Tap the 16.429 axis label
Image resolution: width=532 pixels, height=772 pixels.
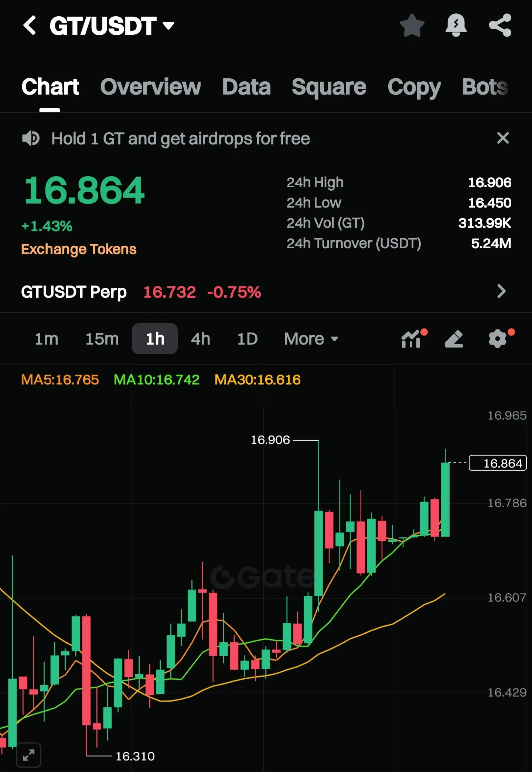click(x=507, y=693)
